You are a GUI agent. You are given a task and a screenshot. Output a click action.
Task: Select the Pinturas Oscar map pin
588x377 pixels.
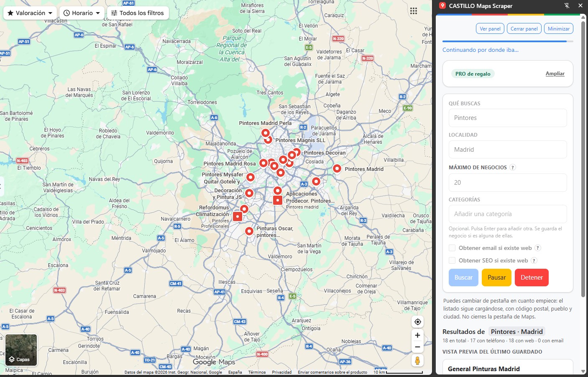click(249, 231)
